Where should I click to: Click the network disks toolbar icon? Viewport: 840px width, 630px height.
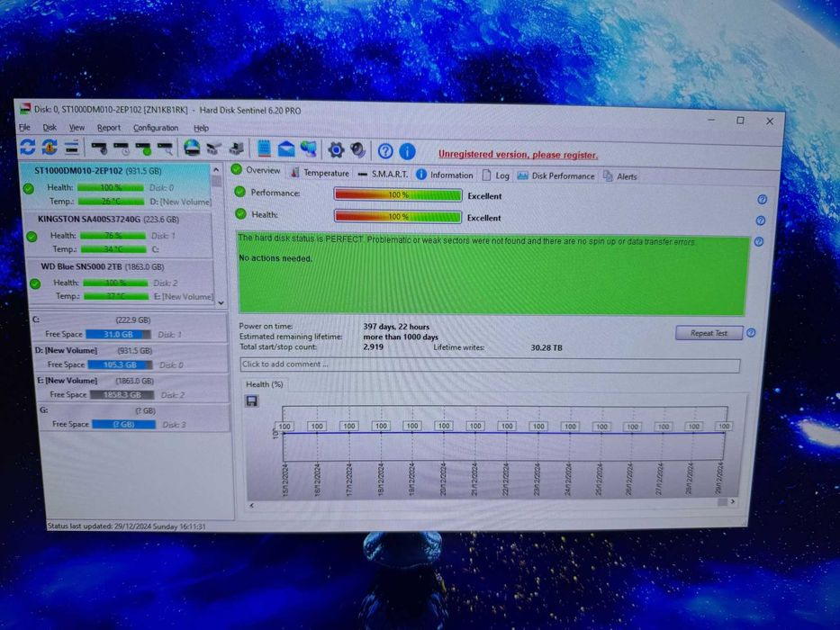click(214, 148)
